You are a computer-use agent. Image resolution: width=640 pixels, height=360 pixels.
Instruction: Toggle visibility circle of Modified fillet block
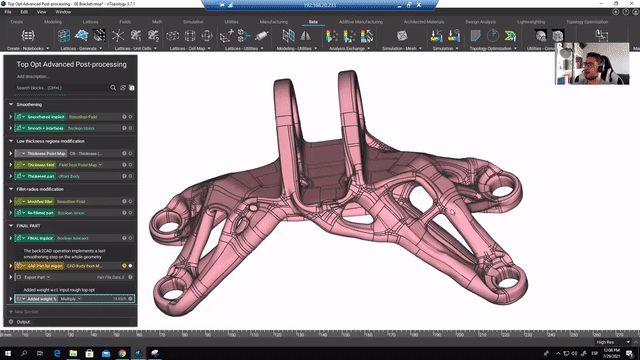point(131,201)
